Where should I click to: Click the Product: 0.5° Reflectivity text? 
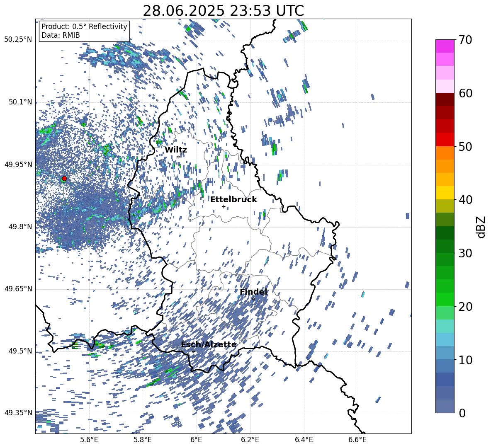84,26
